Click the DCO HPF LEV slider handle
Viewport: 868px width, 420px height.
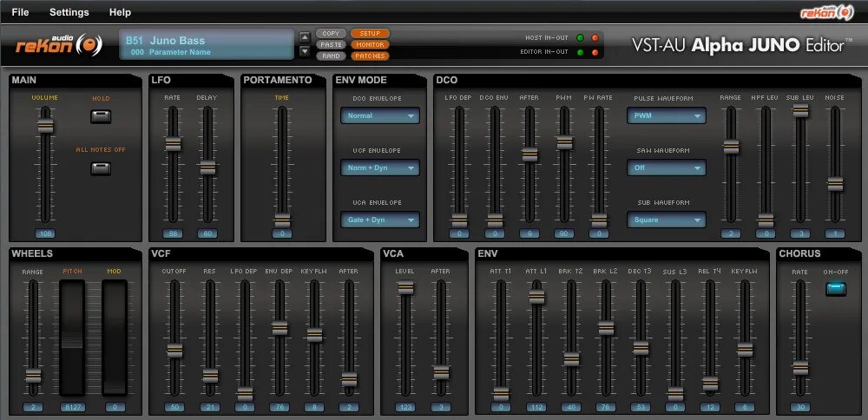766,220
